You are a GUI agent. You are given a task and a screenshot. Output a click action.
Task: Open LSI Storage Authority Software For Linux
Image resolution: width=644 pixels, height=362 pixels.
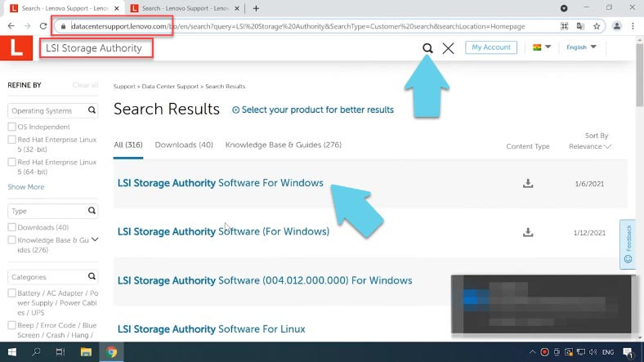[x=212, y=329]
